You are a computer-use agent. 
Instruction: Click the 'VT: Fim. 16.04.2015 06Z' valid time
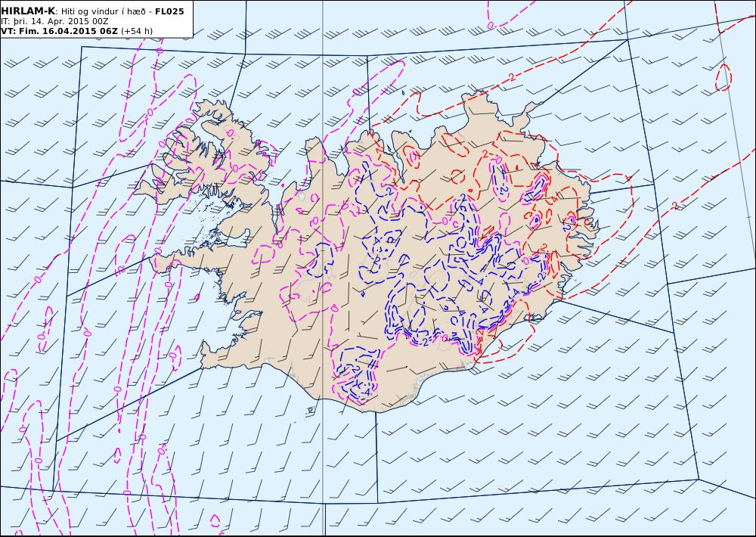59,31
